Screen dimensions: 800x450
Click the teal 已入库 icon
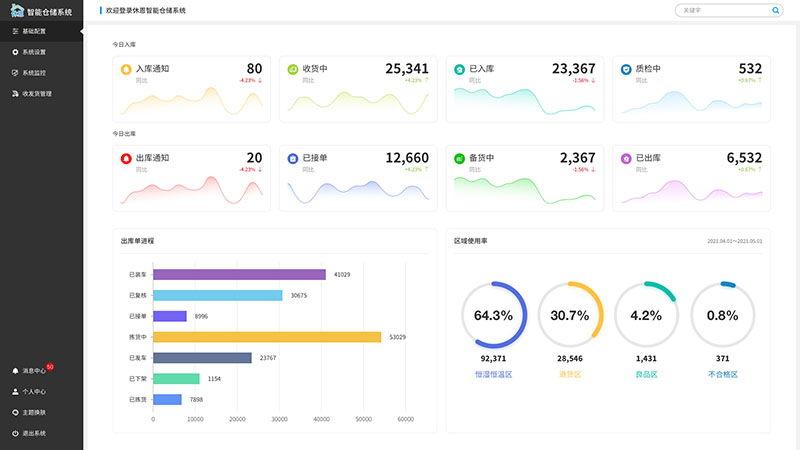tap(460, 69)
